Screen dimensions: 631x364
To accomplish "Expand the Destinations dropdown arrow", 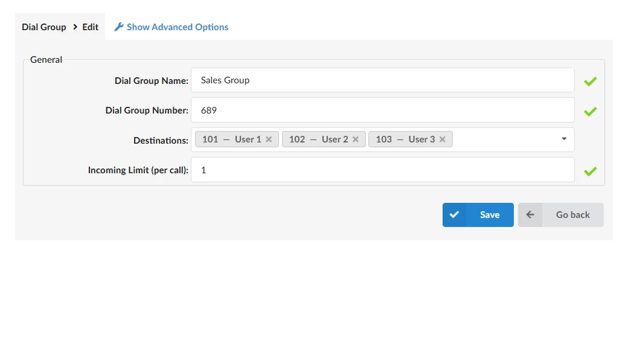I will click(564, 139).
